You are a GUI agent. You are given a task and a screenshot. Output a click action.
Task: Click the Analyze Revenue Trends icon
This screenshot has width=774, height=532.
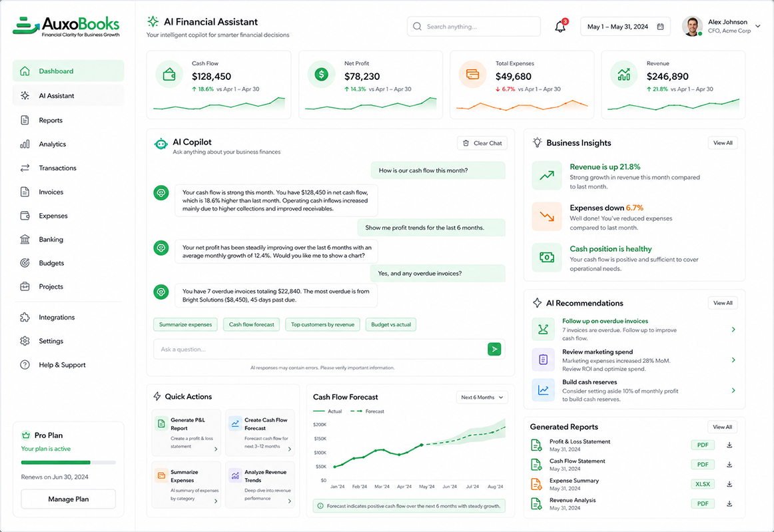tap(235, 476)
